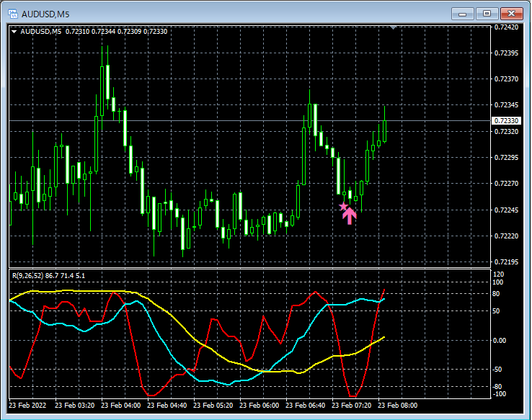
Task: Click the 23 Feb 07:20 time label
Action: 352,406
